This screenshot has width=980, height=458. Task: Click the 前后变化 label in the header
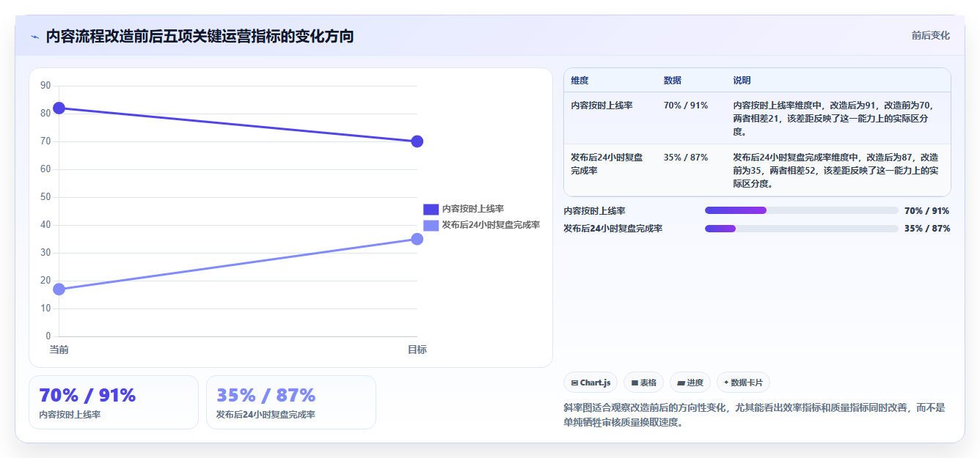tap(930, 35)
